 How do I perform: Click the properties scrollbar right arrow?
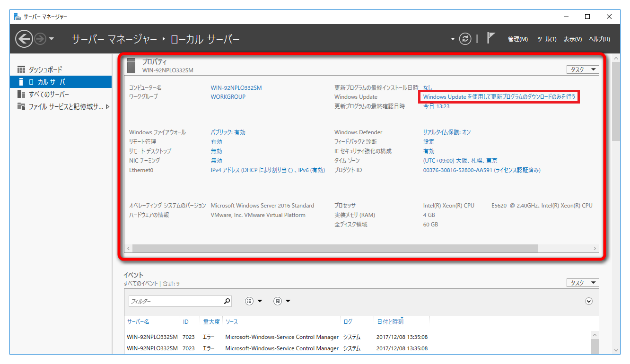point(595,248)
